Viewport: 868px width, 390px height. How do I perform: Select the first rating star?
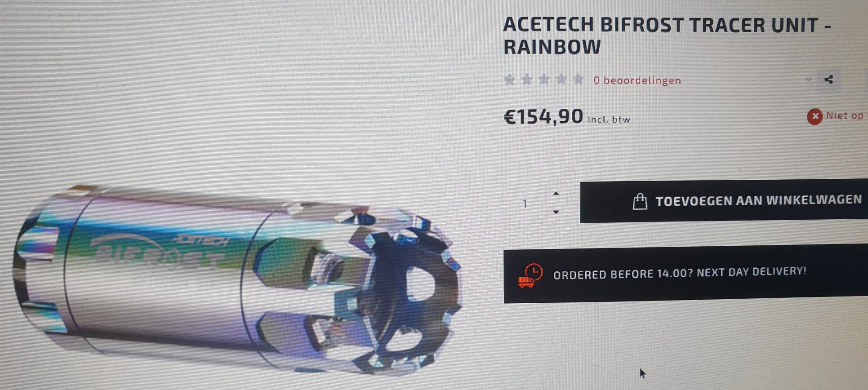click(509, 80)
